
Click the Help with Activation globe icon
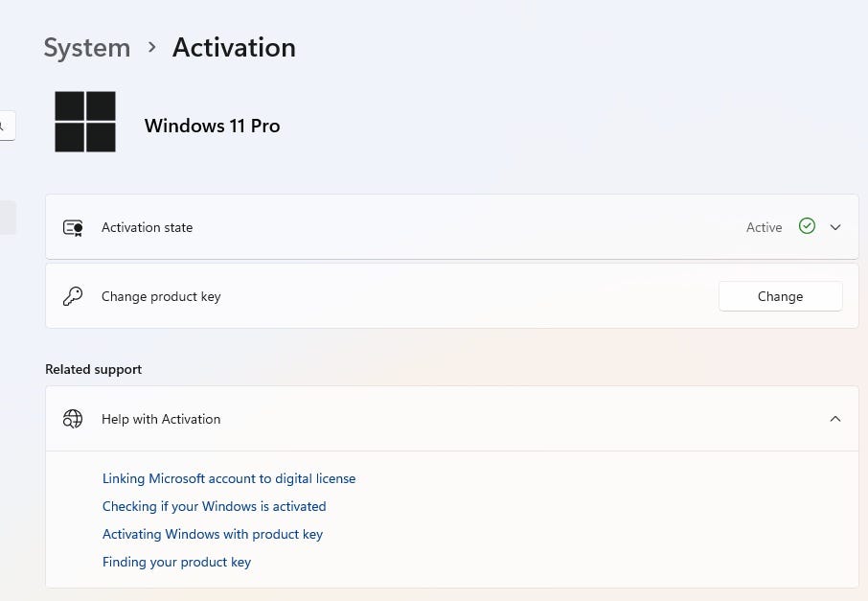pos(73,419)
